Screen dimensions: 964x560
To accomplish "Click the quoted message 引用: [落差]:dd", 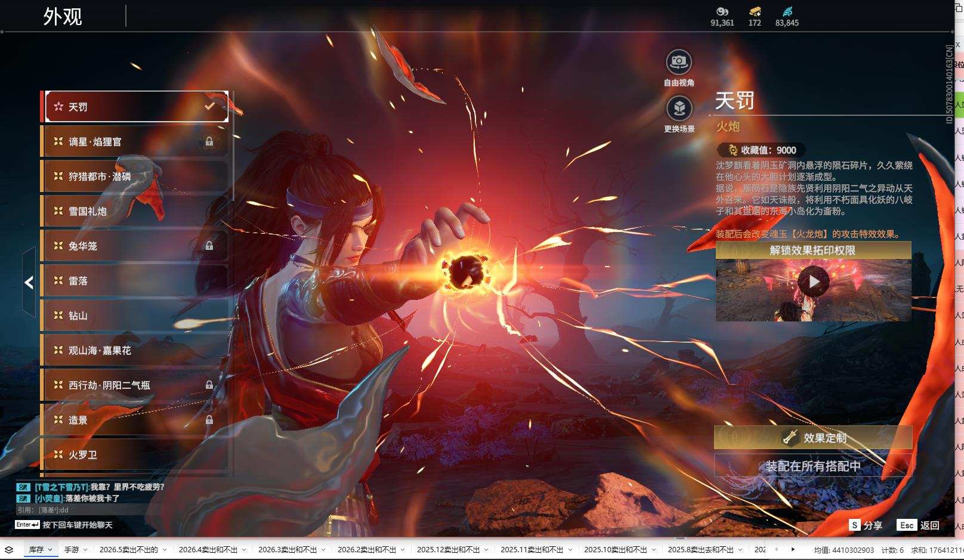I will pyautogui.click(x=44, y=510).
